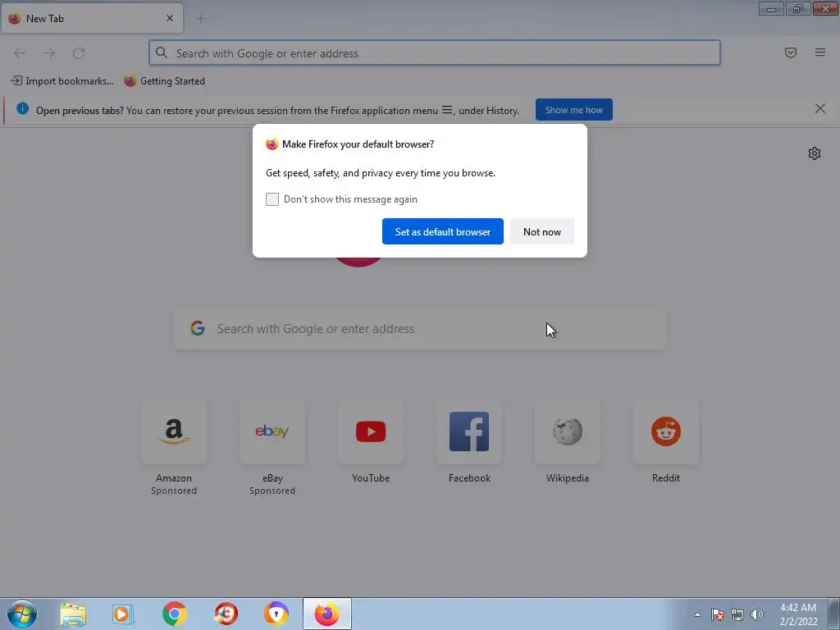Dismiss the previous tabs notification bar
The image size is (840, 630).
tap(819, 109)
